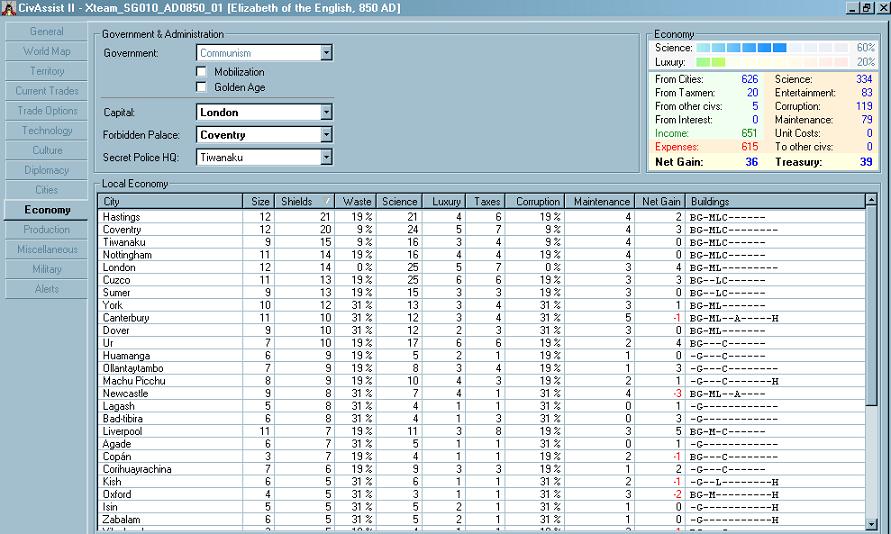Select the Economy tab
The height and width of the screenshot is (534, 891).
47,210
